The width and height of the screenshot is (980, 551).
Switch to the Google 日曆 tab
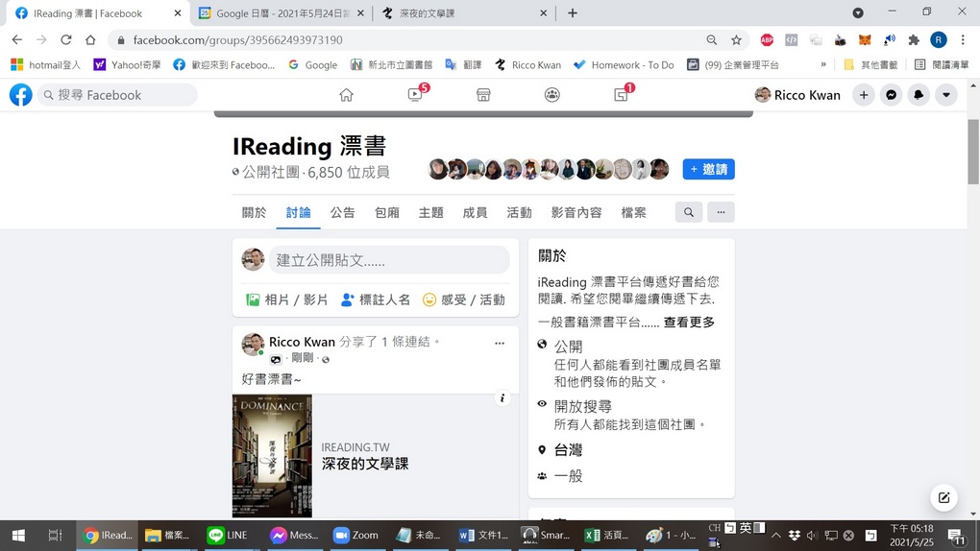(x=282, y=13)
